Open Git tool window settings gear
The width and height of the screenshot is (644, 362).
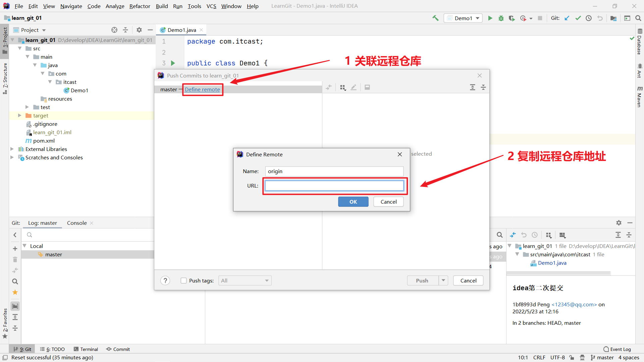pyautogui.click(x=619, y=223)
